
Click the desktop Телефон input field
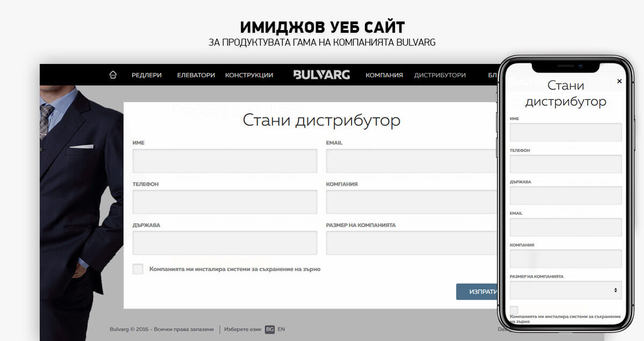coord(224,202)
